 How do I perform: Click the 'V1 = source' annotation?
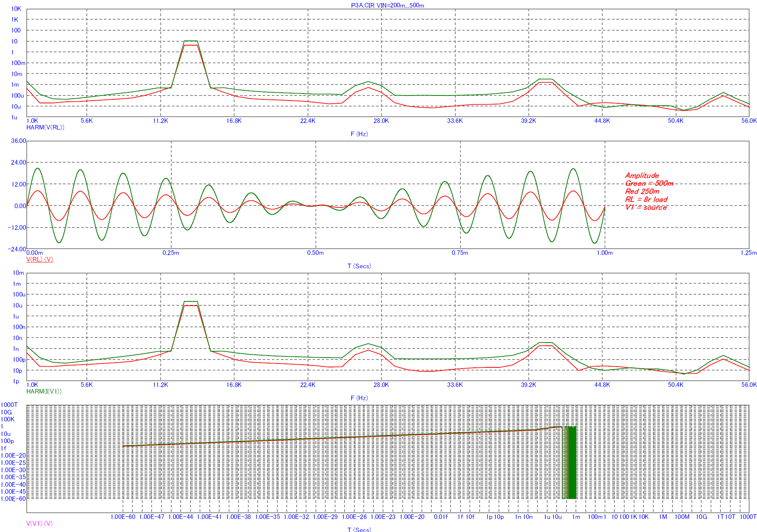click(x=646, y=207)
